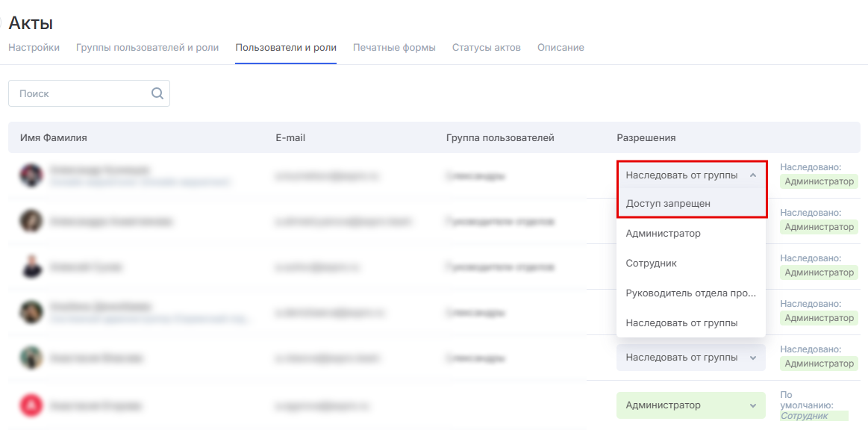Choose Администратор from the dropdown list
868x430 pixels.
[664, 234]
